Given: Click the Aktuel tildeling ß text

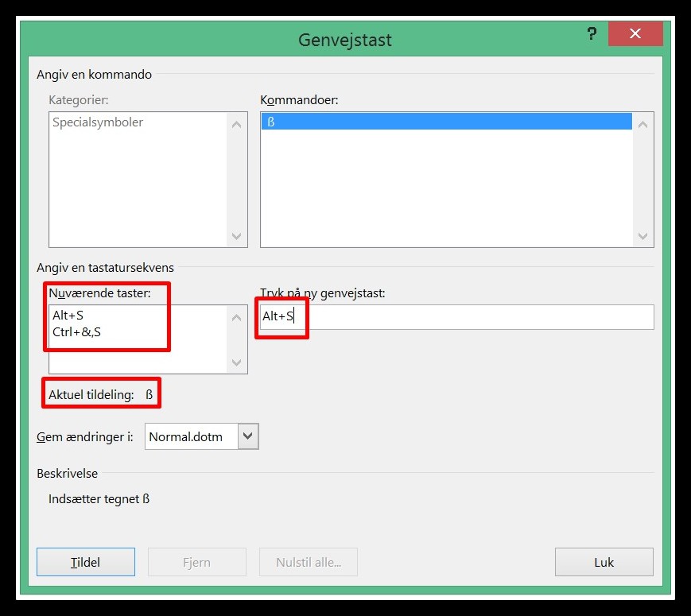Looking at the screenshot, I should (100, 394).
